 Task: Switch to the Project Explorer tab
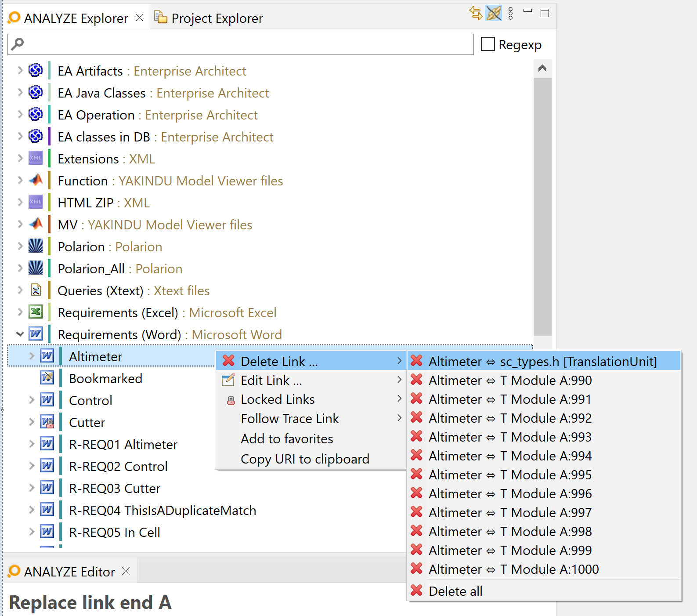[x=209, y=18]
